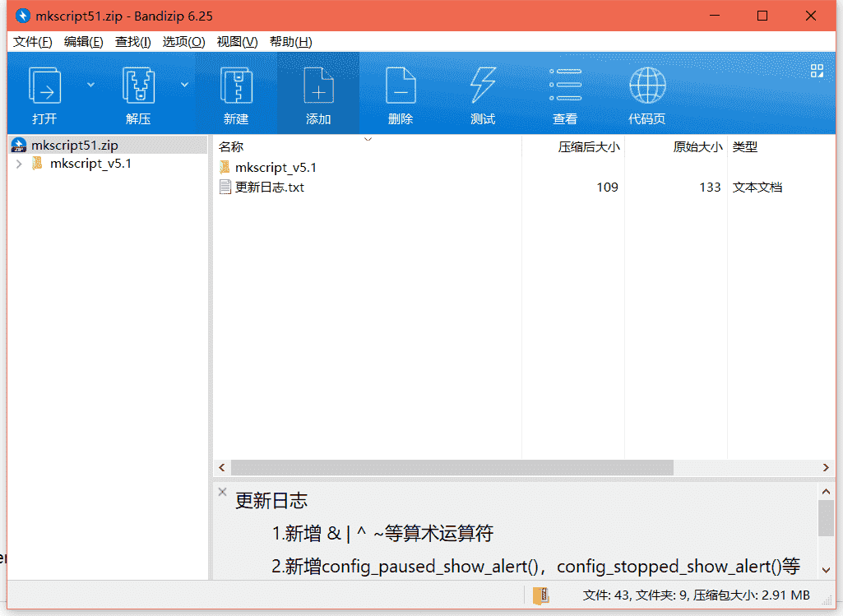Click the comment pane scroll down arrow
Screen dimensions: 843x616
[826, 570]
